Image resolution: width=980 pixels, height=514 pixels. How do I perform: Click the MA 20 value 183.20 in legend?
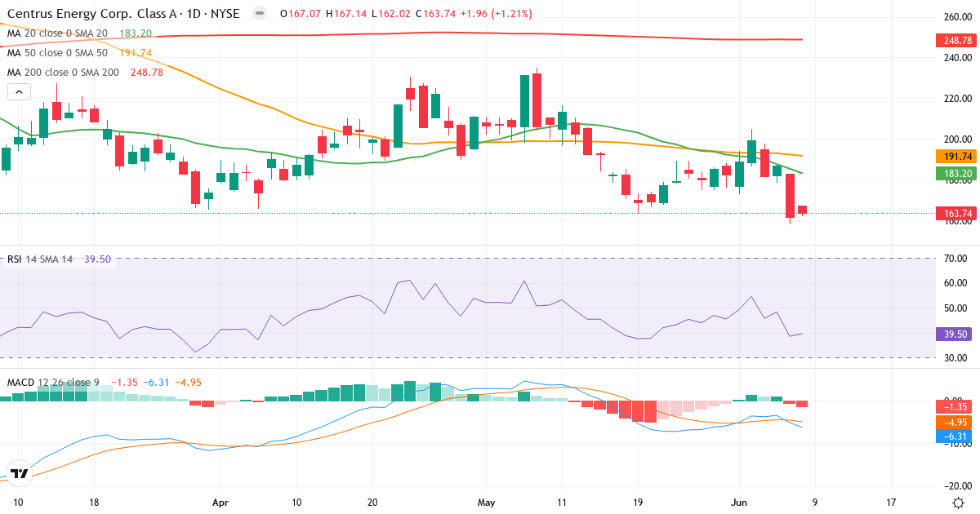coord(136,33)
